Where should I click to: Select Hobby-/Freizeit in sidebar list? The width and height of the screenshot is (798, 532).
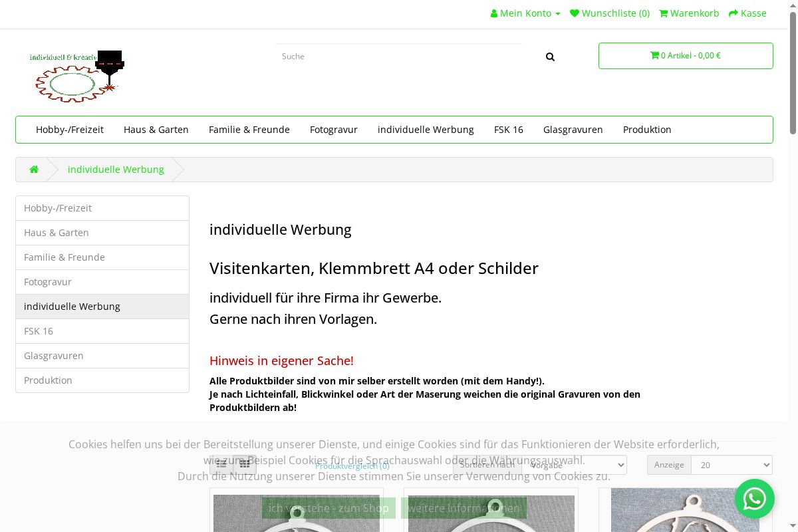(102, 208)
